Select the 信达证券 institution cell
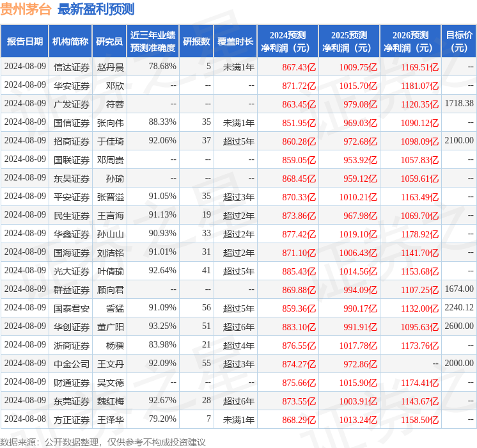This screenshot has height=448, width=477. 72,67
